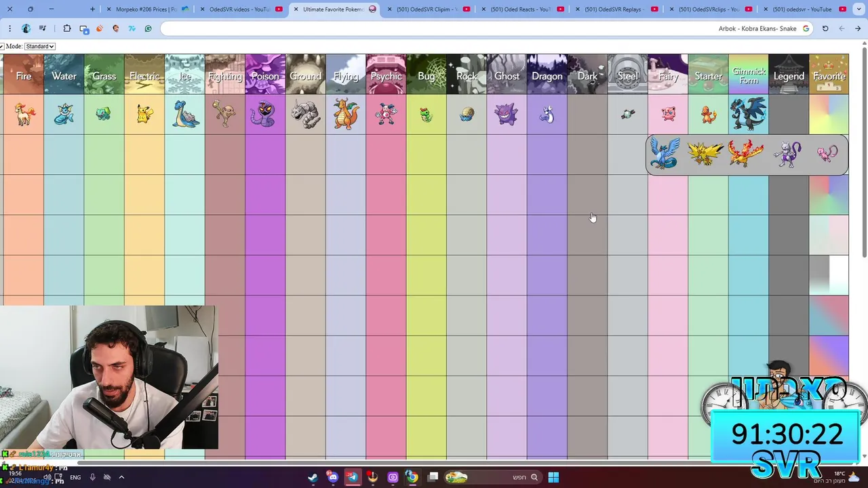Open the Mode Standard dropdown
This screenshot has width=868, height=488.
click(x=40, y=46)
